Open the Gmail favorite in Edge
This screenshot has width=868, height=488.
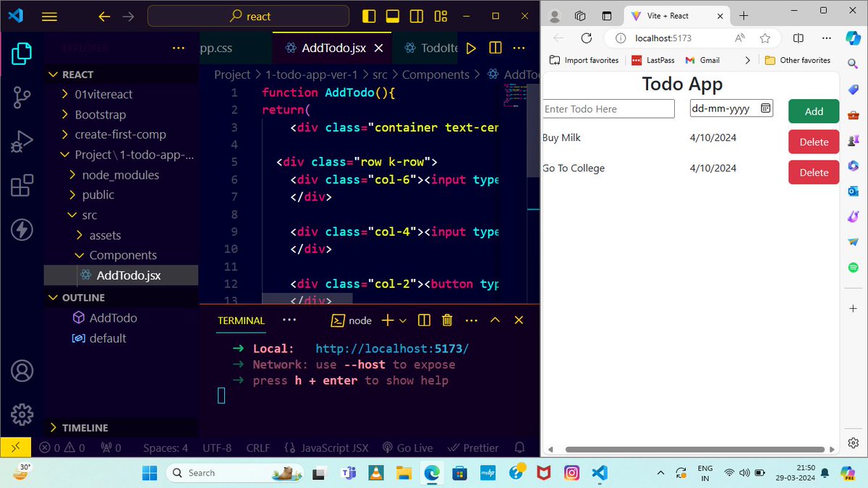[x=702, y=60]
